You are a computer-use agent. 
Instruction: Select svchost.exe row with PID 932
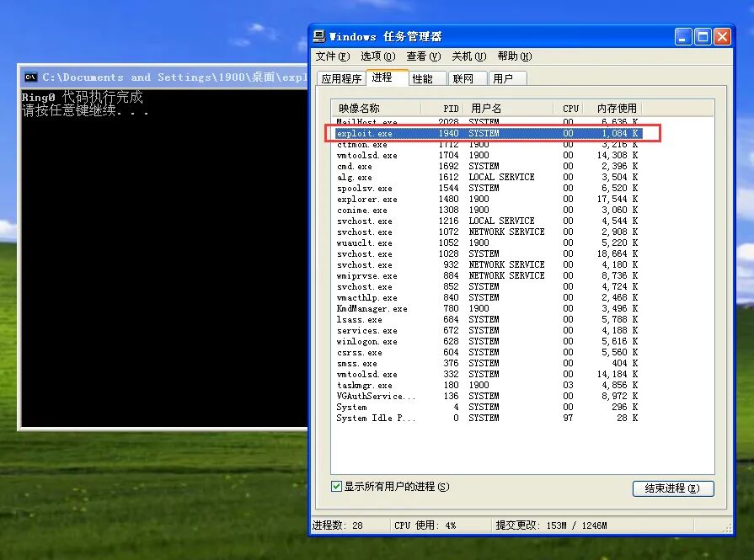point(488,265)
